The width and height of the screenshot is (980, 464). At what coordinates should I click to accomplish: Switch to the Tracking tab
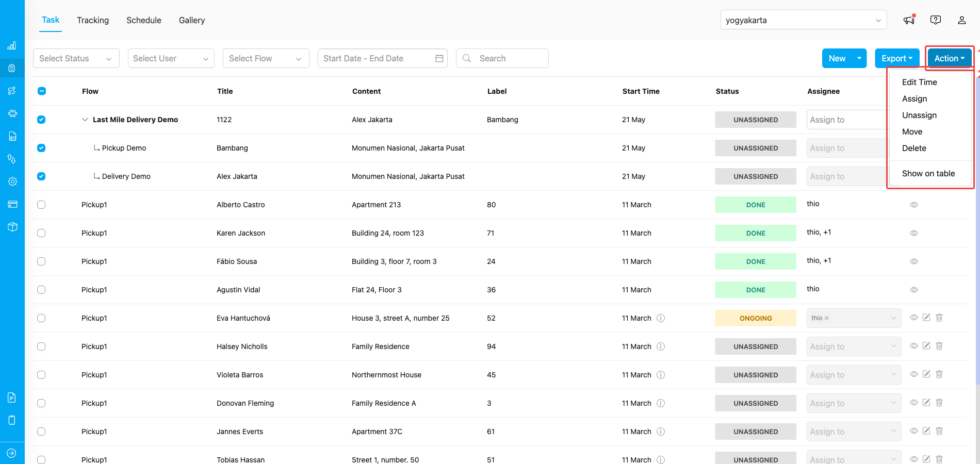(93, 20)
